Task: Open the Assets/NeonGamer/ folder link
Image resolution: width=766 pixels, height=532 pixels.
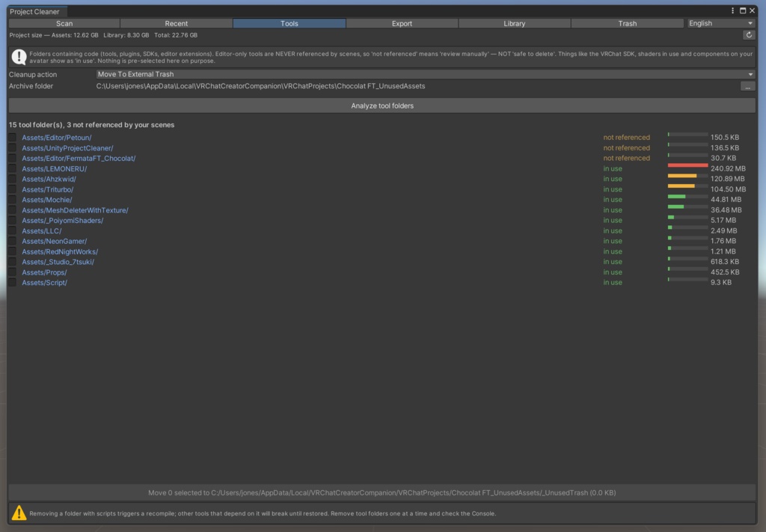Action: [54, 242]
